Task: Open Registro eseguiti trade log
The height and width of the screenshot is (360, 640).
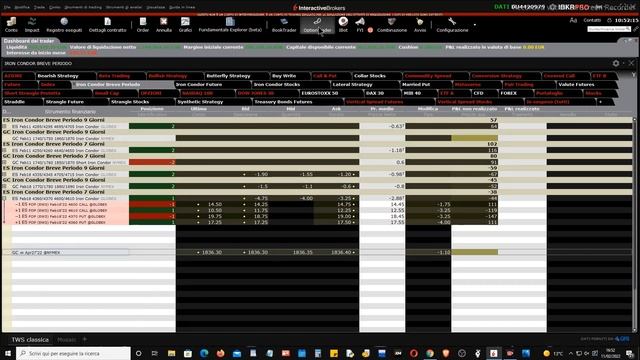Action: 64,24
